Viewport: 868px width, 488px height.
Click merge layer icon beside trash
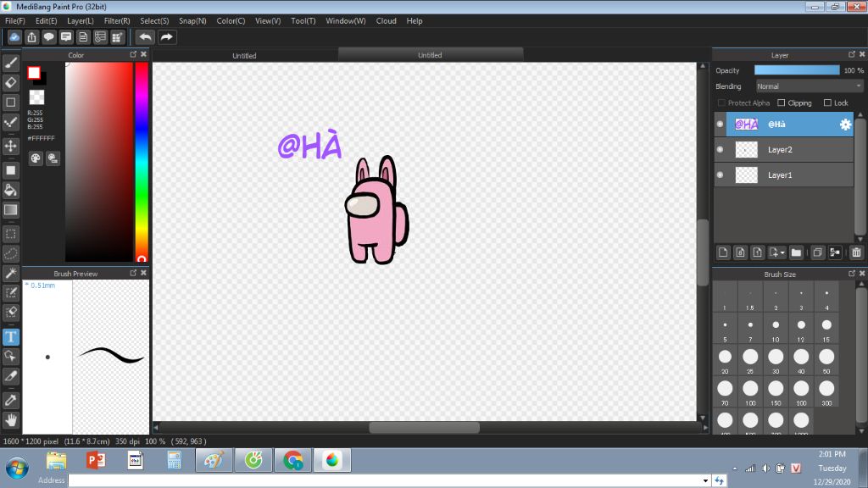(x=835, y=252)
